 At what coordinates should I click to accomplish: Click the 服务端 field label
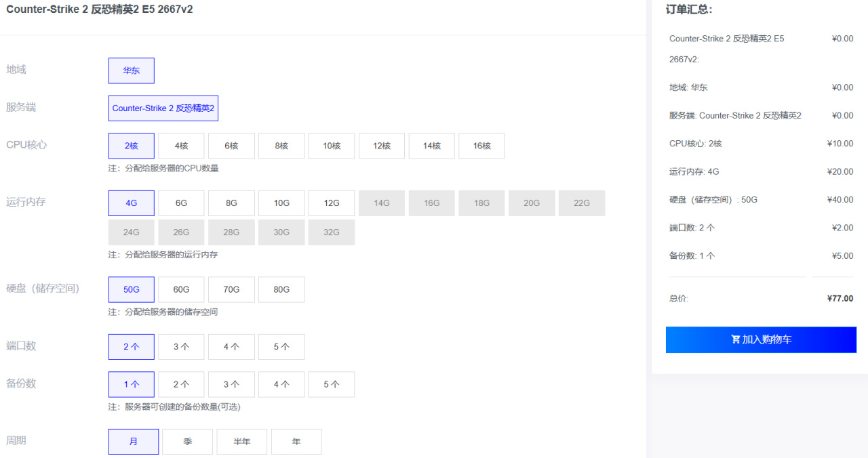tap(21, 107)
